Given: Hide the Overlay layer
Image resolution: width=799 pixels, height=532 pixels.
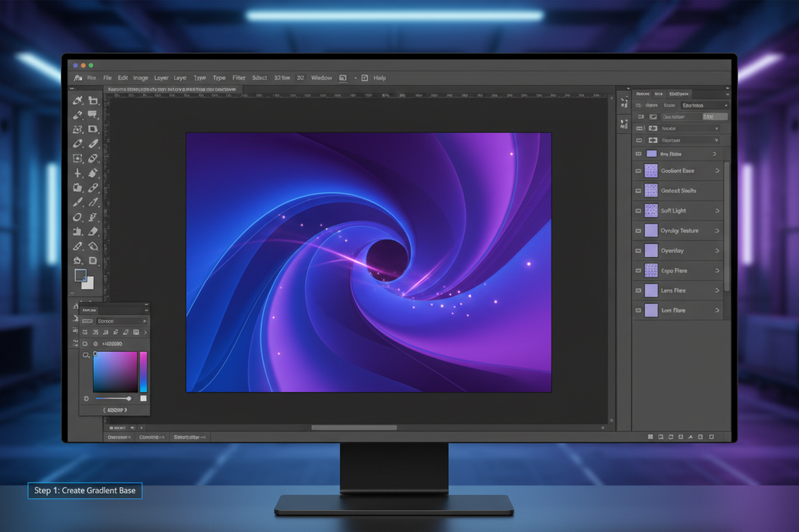Looking at the screenshot, I should coord(639,250).
